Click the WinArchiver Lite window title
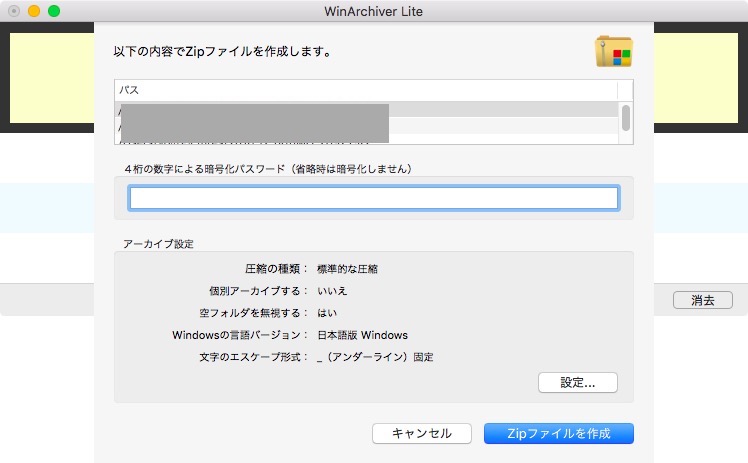The height and width of the screenshot is (463, 748). pyautogui.click(x=374, y=11)
